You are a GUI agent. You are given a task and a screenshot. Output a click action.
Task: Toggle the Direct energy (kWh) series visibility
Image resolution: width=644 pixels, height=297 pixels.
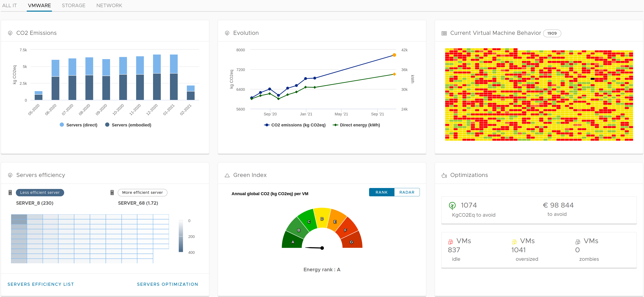tap(356, 125)
